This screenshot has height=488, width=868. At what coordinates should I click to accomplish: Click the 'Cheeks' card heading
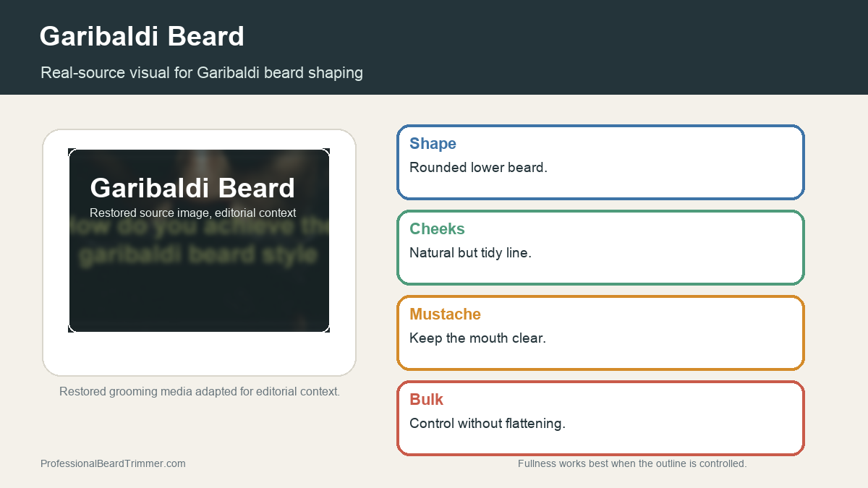click(437, 228)
